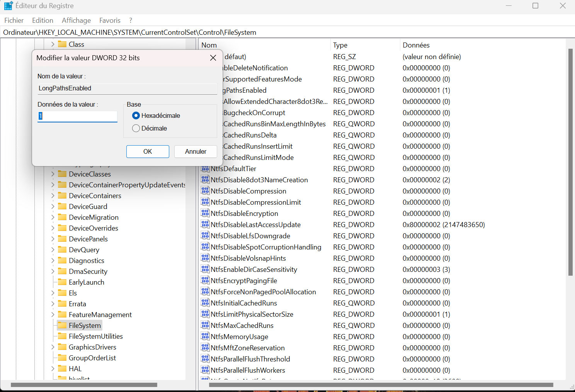The width and height of the screenshot is (575, 392).
Task: Click the NtfsMaxCachedRuns value icon
Action: point(205,326)
